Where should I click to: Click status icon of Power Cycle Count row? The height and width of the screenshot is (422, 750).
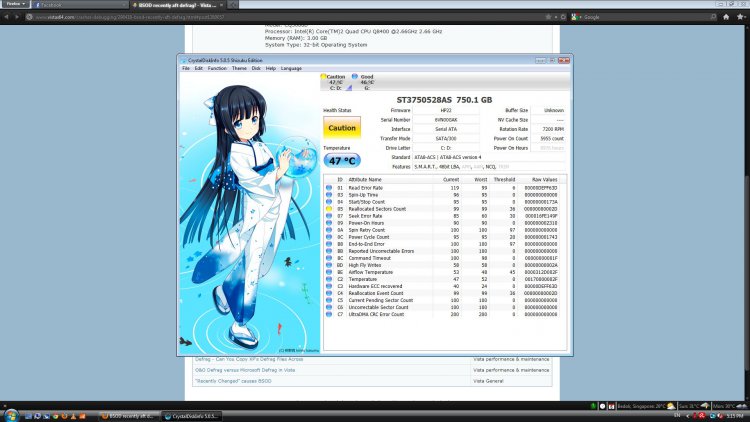[x=329, y=237]
